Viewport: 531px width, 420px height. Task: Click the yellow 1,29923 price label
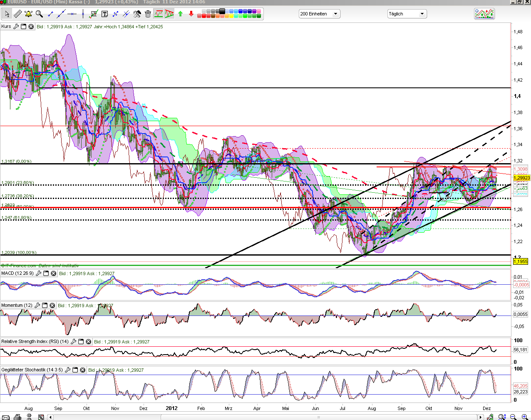coord(521,178)
